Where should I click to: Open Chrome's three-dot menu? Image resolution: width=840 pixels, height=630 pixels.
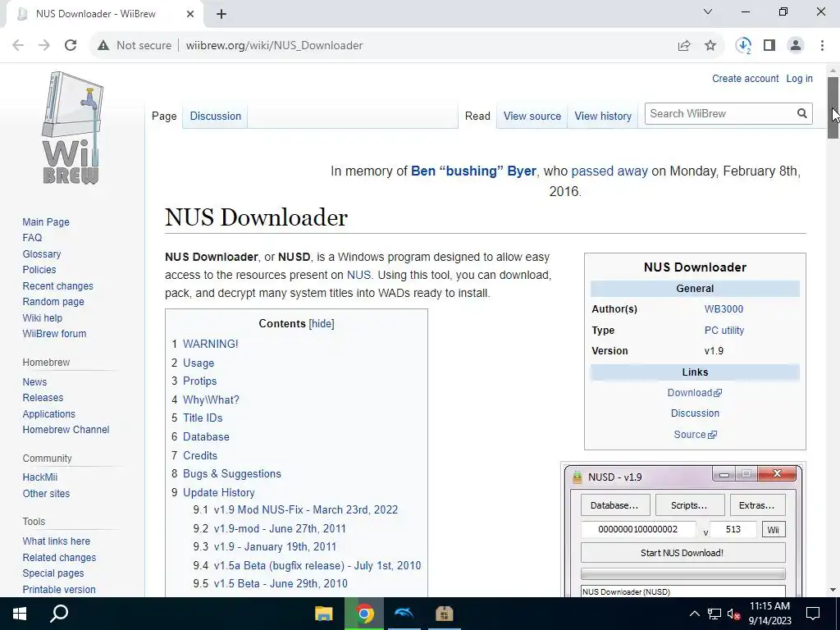[x=822, y=46]
